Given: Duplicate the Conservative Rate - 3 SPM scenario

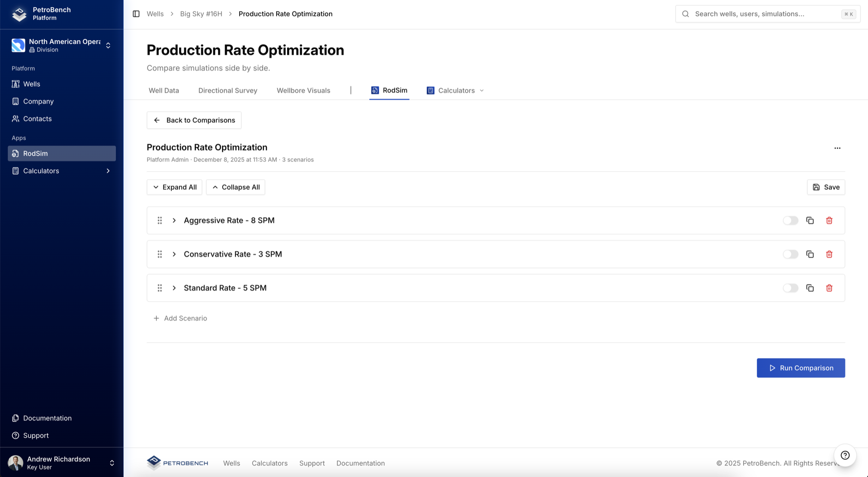Looking at the screenshot, I should click(x=810, y=254).
